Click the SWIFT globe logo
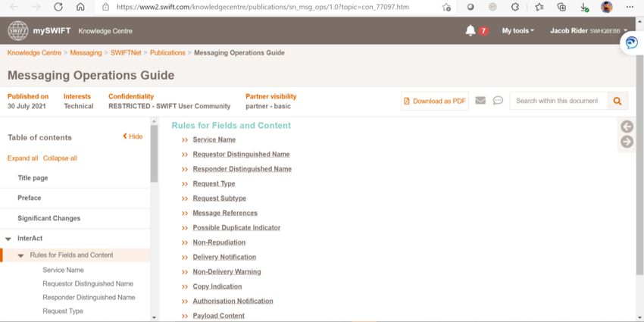 pos(18,31)
